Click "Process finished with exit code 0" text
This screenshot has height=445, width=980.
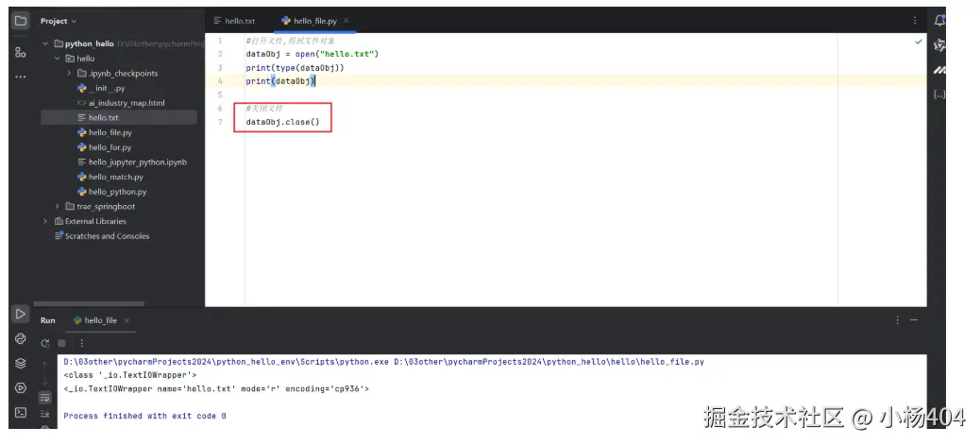145,416
